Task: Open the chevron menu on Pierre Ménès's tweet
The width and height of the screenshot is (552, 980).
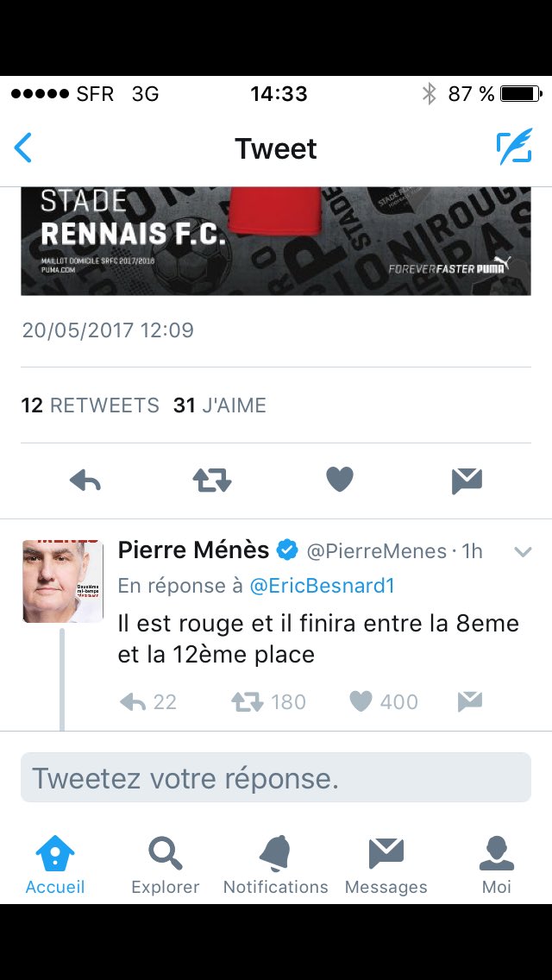Action: click(x=523, y=551)
